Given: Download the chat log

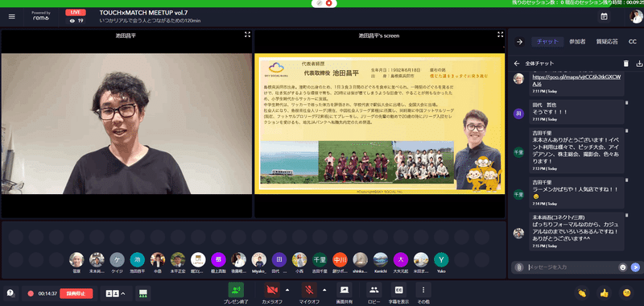Looking at the screenshot, I should point(639,64).
